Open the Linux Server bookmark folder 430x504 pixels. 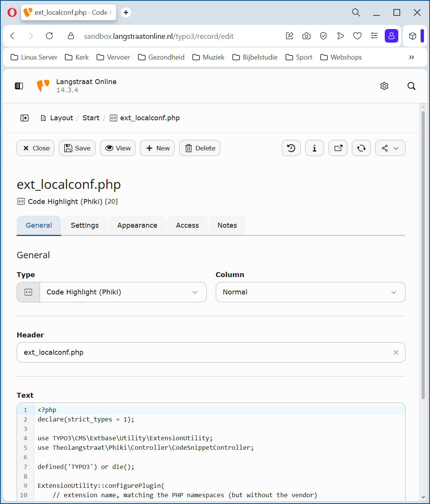34,57
